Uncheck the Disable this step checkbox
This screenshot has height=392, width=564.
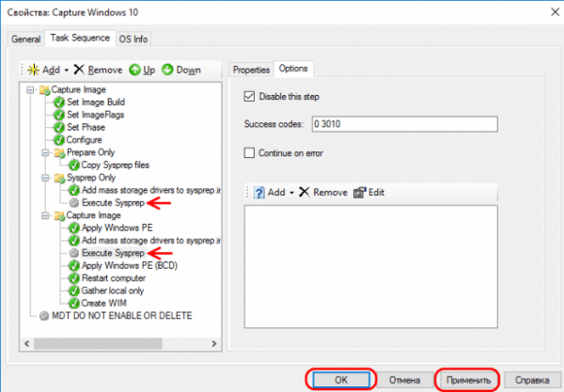[x=249, y=97]
